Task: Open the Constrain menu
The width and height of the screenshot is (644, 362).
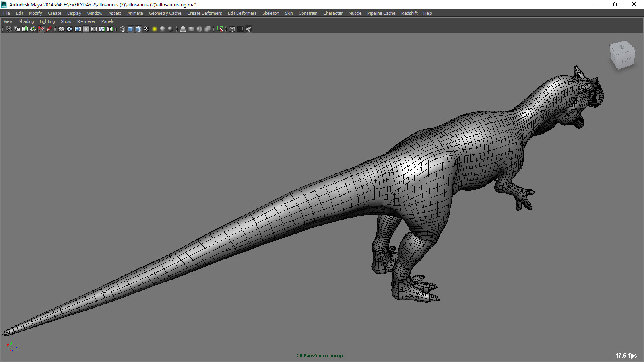Action: [308, 13]
